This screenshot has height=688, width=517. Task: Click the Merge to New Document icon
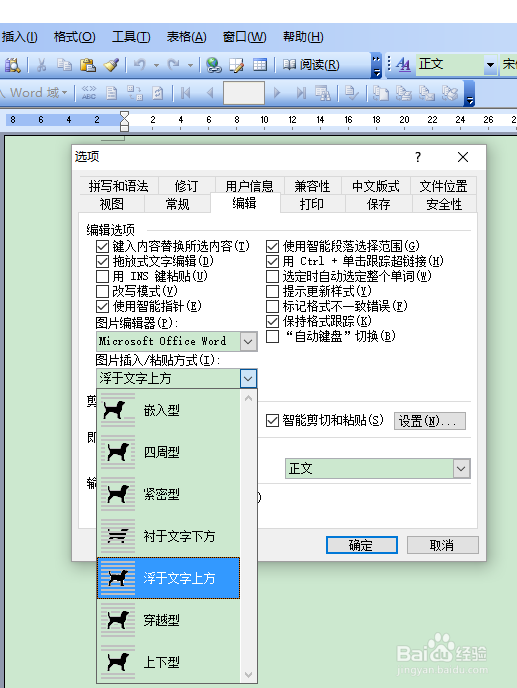[381, 93]
